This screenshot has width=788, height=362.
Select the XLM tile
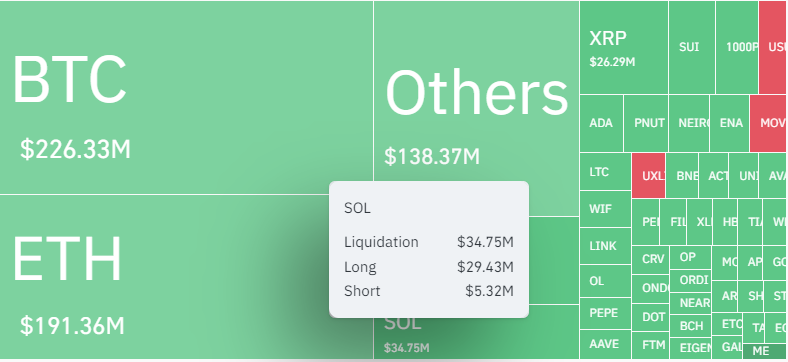699,222
